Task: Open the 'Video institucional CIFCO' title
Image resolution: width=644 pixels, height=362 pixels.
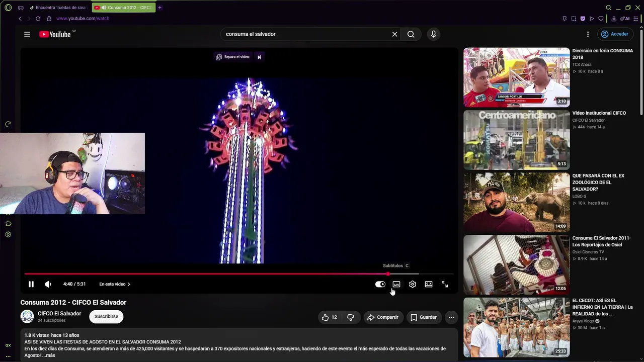Action: point(599,113)
